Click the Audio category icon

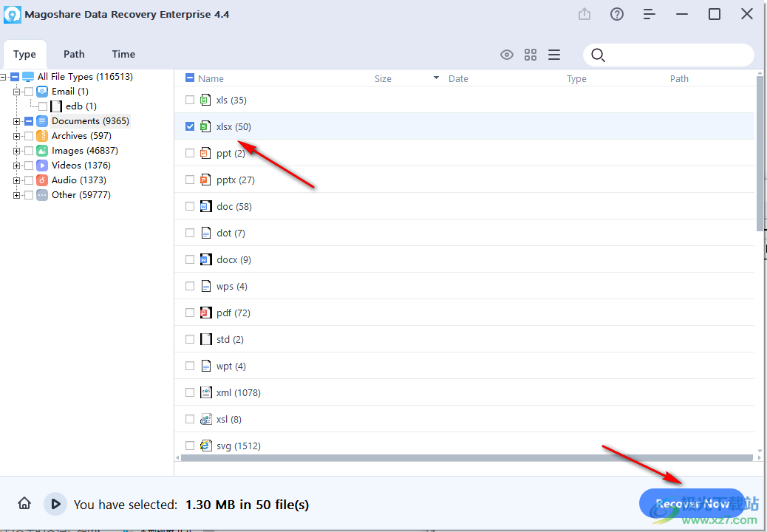[42, 180]
